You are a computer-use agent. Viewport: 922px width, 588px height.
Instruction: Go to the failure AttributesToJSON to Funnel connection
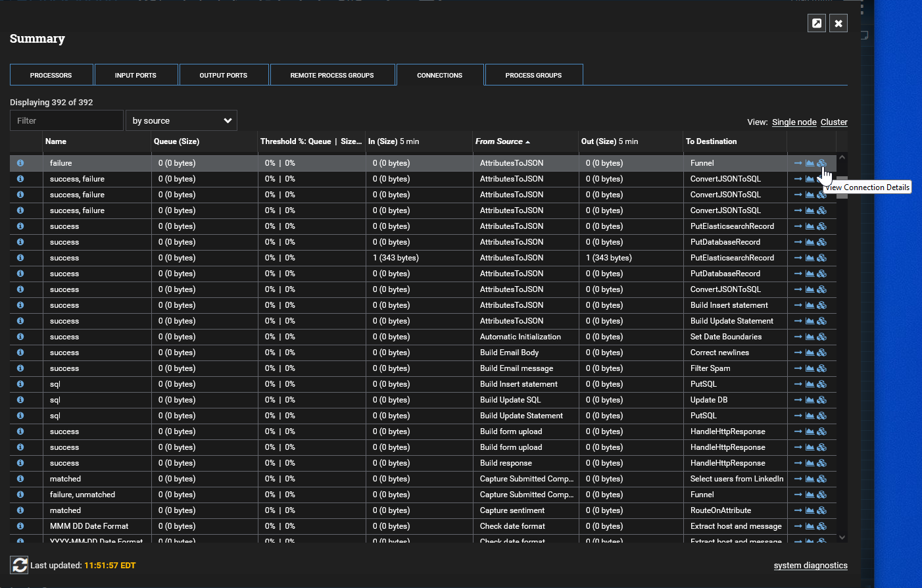[798, 163]
